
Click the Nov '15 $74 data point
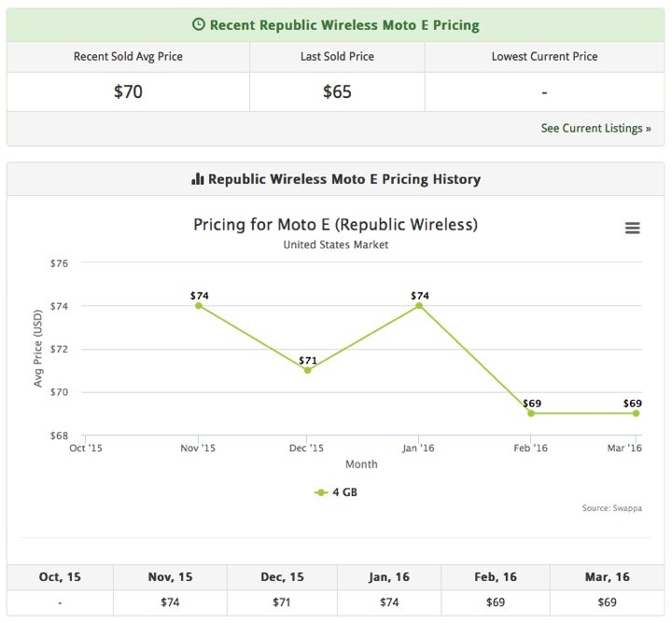tap(199, 306)
